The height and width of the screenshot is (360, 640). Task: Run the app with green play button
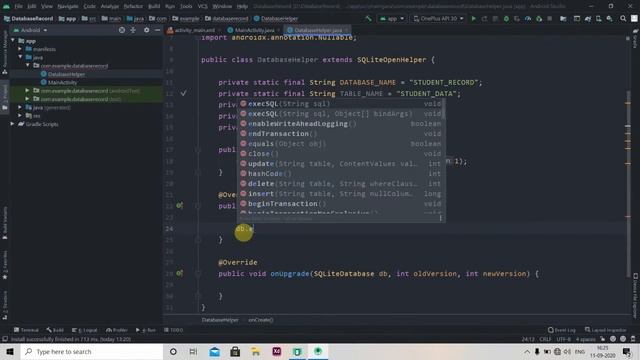pos(473,19)
